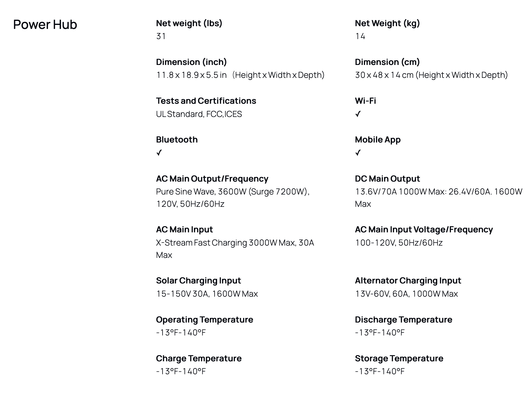Click the Storage Temperature heading

tap(399, 359)
